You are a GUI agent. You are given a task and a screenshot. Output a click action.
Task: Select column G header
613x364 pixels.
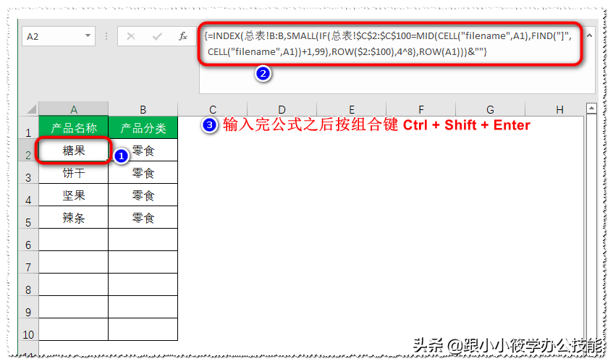click(490, 109)
